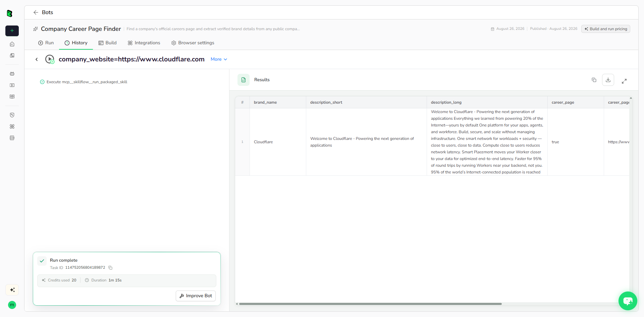644x317 pixels.
Task: Click the August 26, 2026 created date
Action: 510,29
